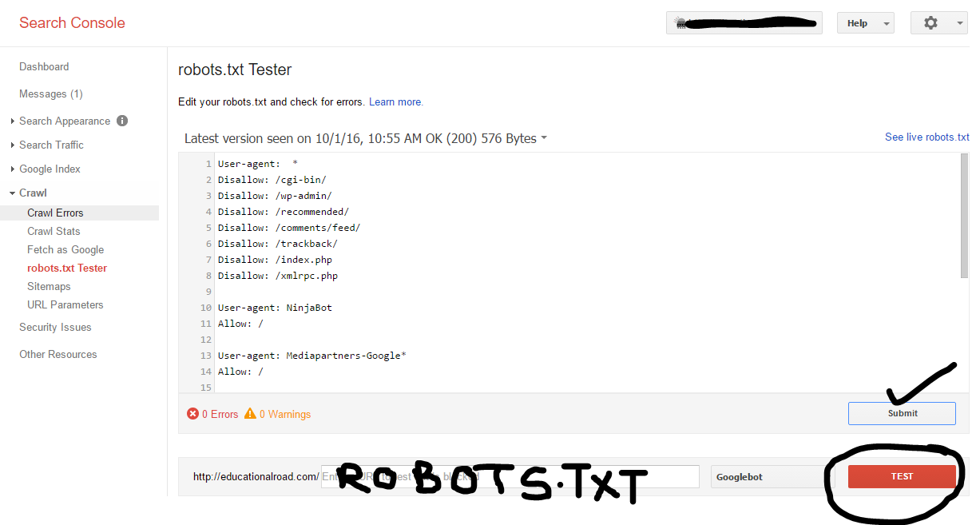This screenshot has width=980, height=525.
Task: Open the Help dropdown
Action: [866, 23]
